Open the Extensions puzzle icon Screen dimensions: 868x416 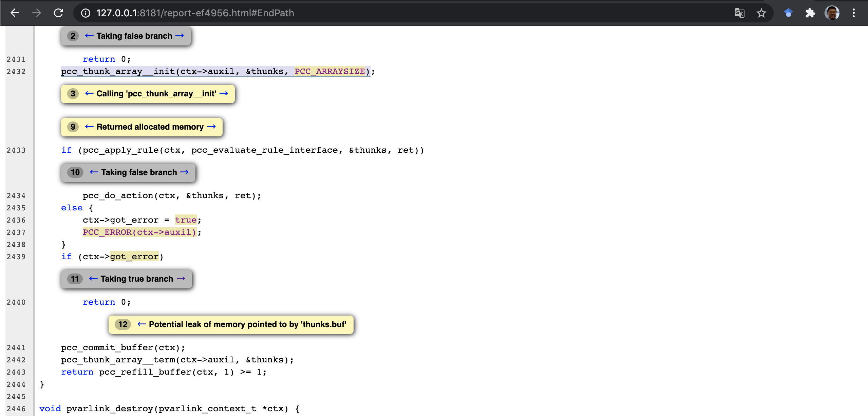point(810,13)
